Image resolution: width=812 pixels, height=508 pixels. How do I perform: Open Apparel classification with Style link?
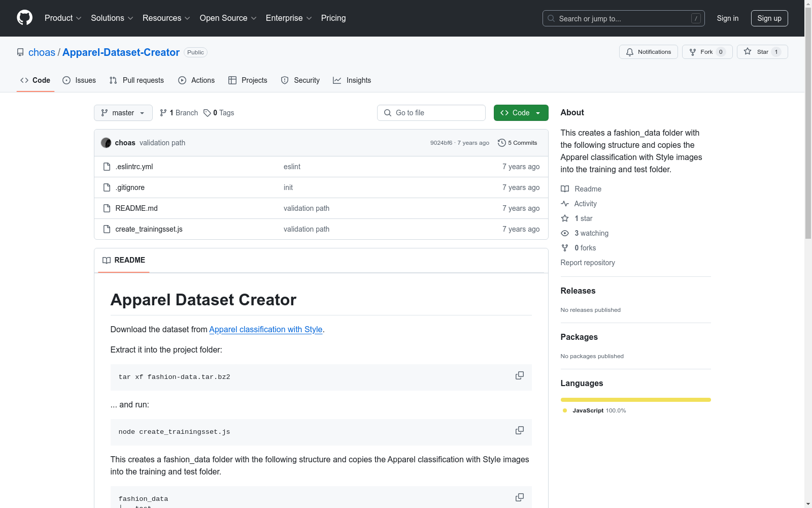click(266, 329)
